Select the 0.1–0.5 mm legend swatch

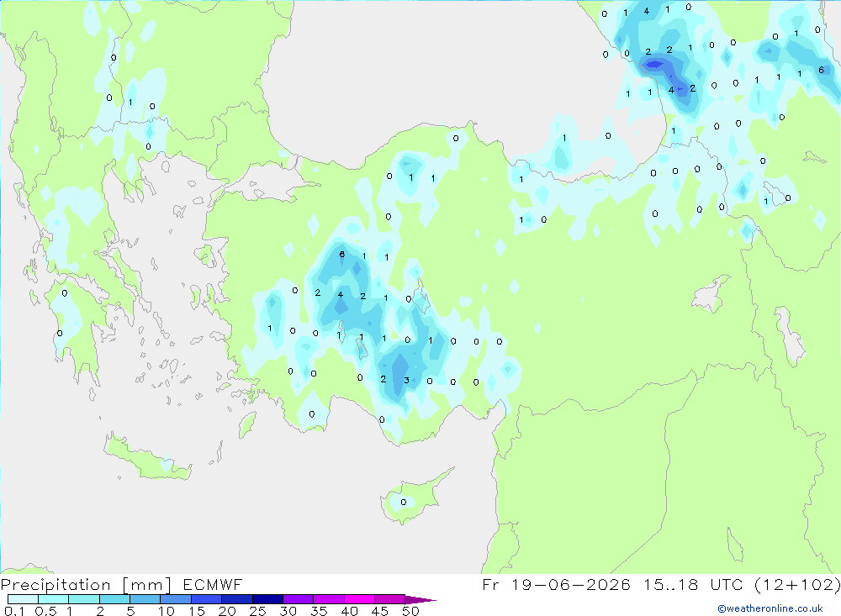point(23,599)
